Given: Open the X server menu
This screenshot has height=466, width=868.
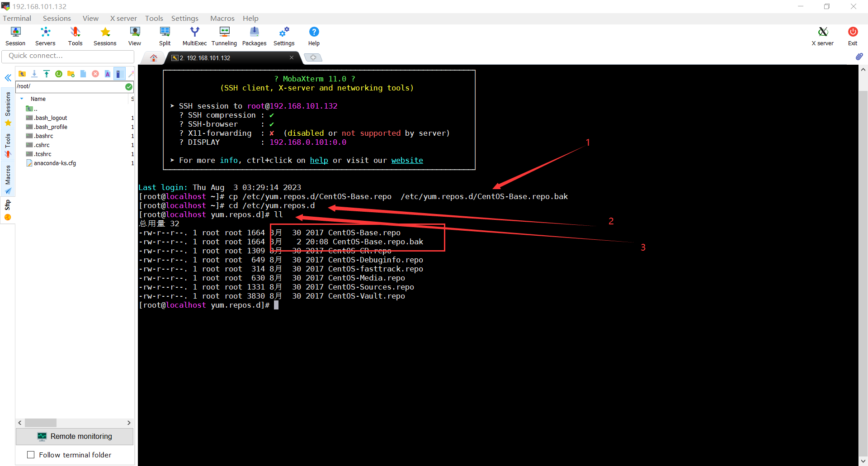Looking at the screenshot, I should coord(123,18).
